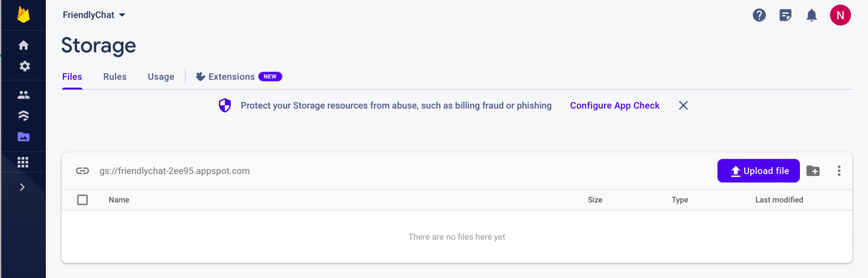
Task: Switch to the Usage tab
Action: point(161,77)
